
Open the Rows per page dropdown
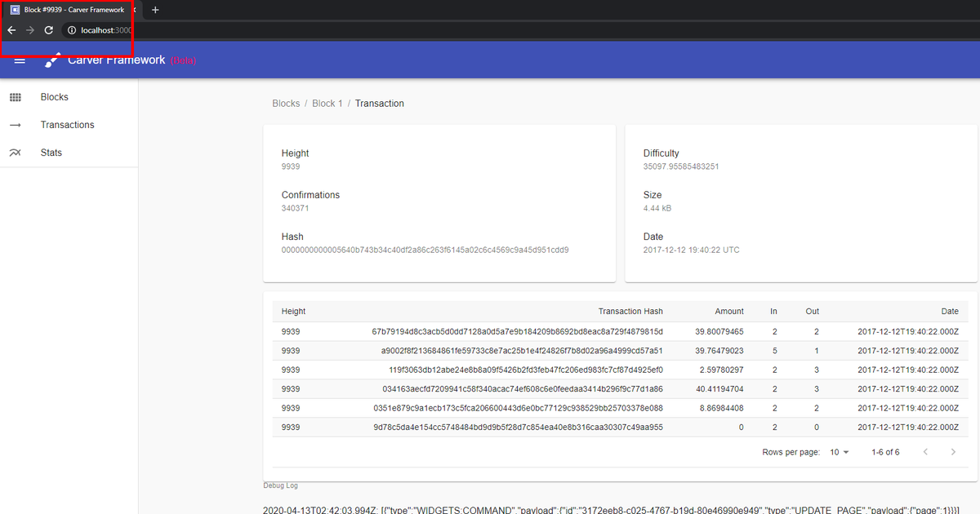839,451
